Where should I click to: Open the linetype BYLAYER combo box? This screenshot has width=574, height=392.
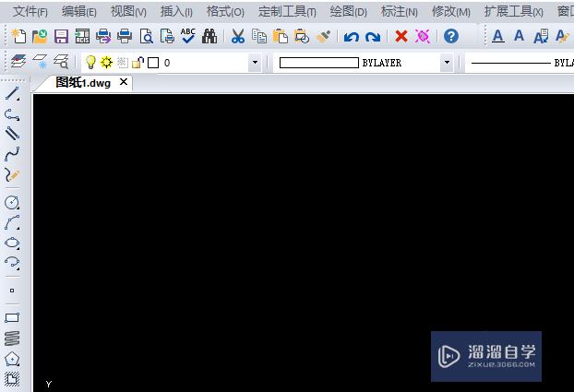(520, 63)
